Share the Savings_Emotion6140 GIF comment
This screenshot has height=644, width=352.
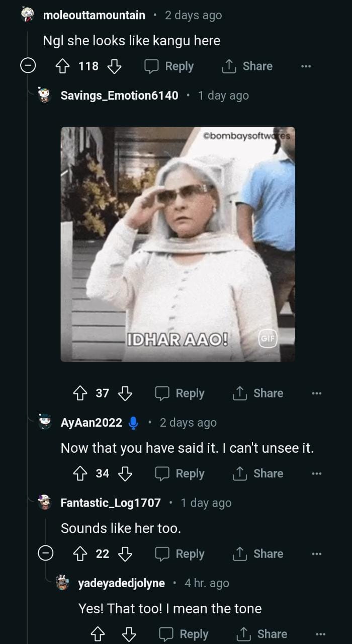coord(258,393)
